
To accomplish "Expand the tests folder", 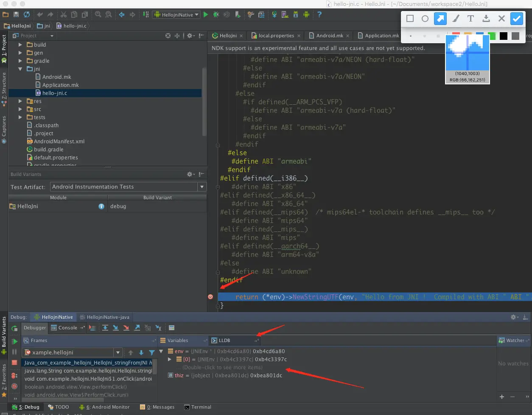I will tap(20, 117).
